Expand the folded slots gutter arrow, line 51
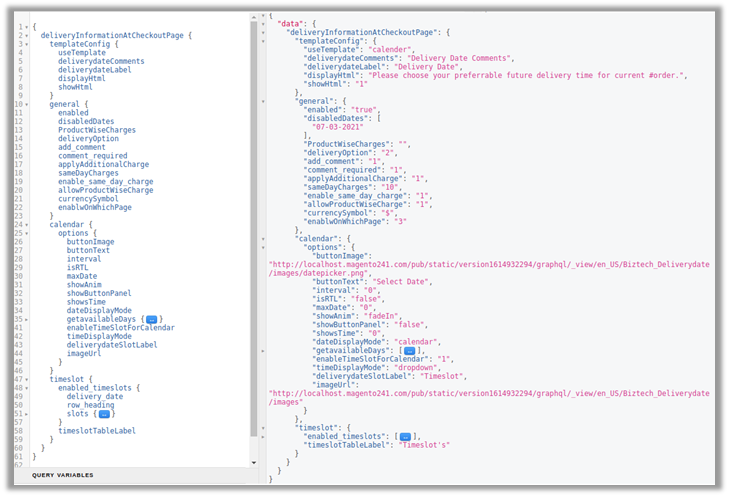 [x=26, y=413]
